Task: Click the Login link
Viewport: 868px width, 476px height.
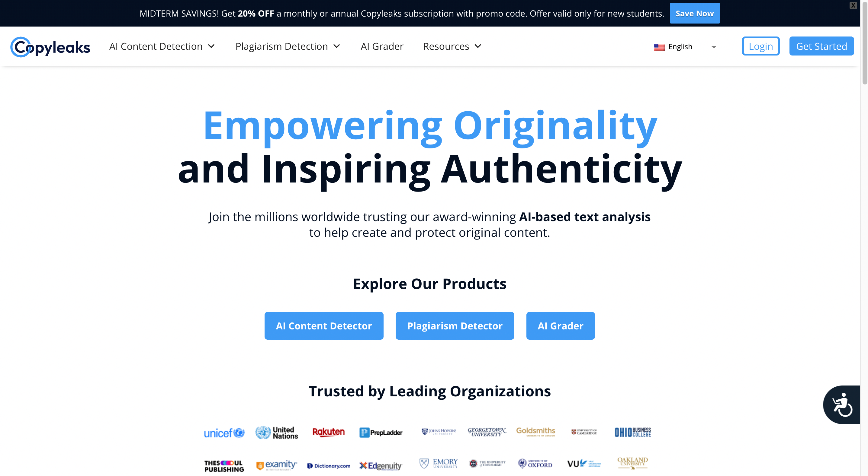Action: (x=760, y=46)
